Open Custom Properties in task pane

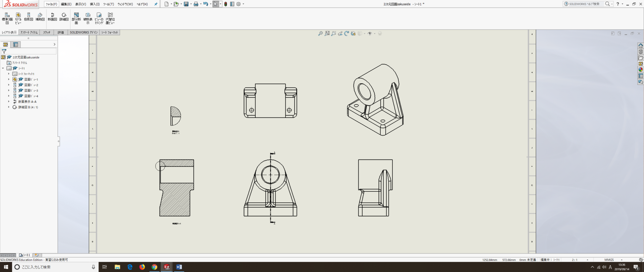[x=641, y=76]
